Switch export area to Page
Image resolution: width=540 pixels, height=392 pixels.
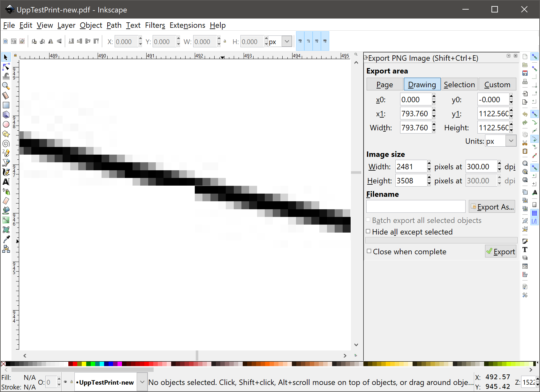(384, 85)
